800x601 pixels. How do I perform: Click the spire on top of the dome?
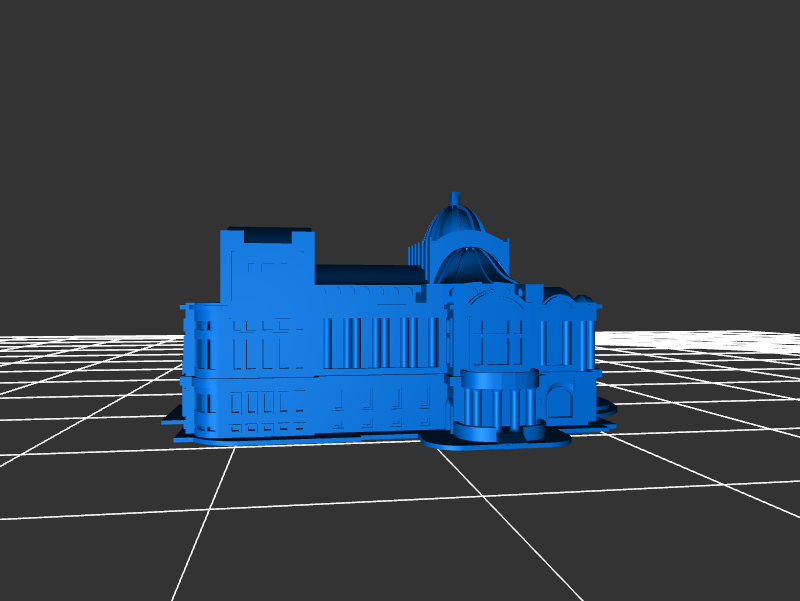pos(455,198)
